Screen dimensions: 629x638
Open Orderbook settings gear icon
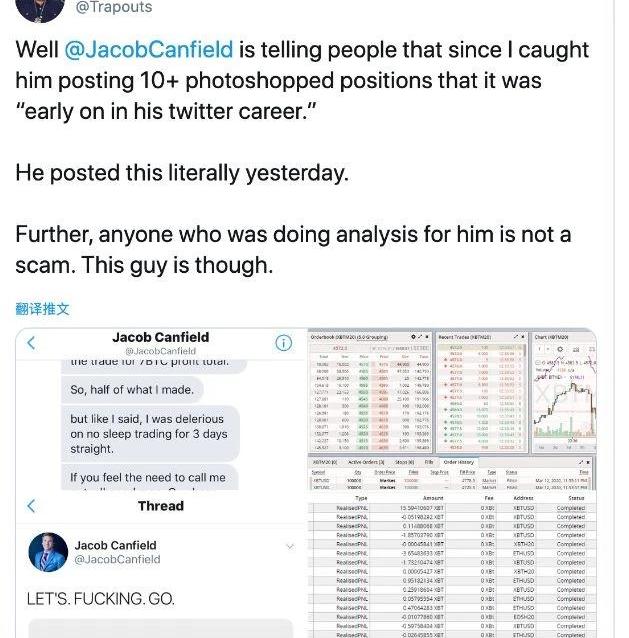(413, 337)
